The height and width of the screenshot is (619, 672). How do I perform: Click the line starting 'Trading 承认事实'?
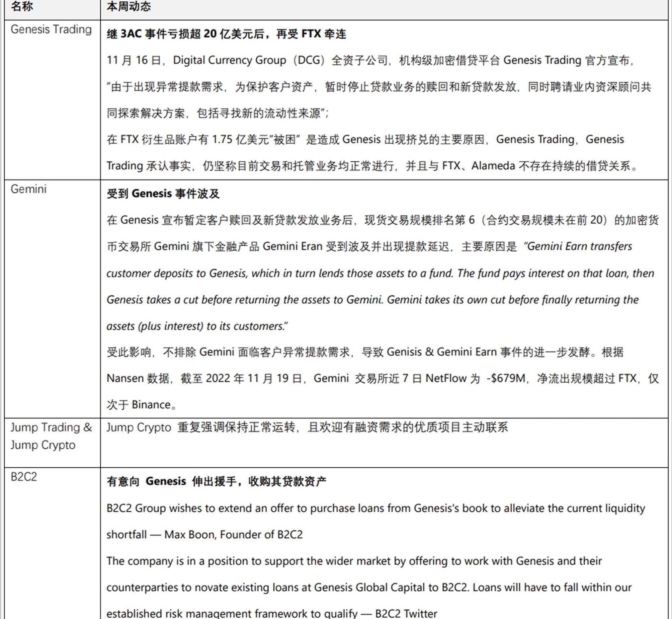(373, 166)
